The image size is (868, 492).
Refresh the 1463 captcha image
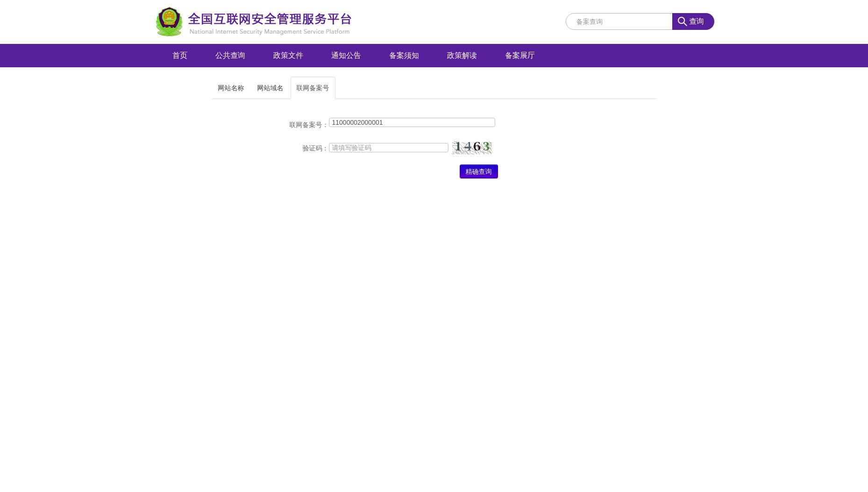pos(471,147)
